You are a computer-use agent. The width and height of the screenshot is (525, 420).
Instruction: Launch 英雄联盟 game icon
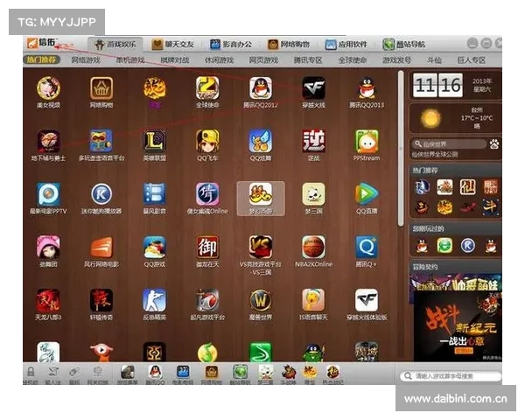pos(154,141)
